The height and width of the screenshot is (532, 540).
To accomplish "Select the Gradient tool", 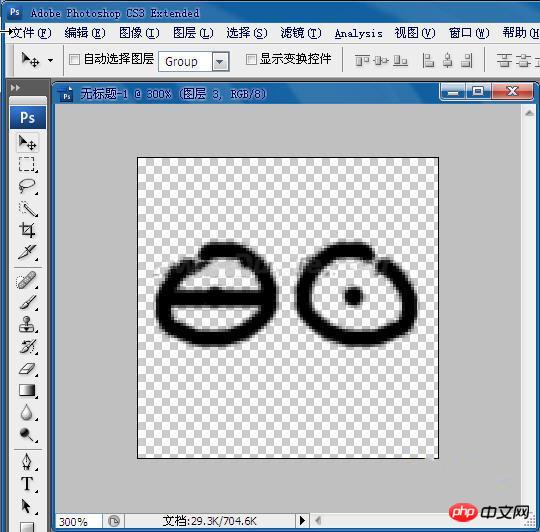I will [27, 390].
